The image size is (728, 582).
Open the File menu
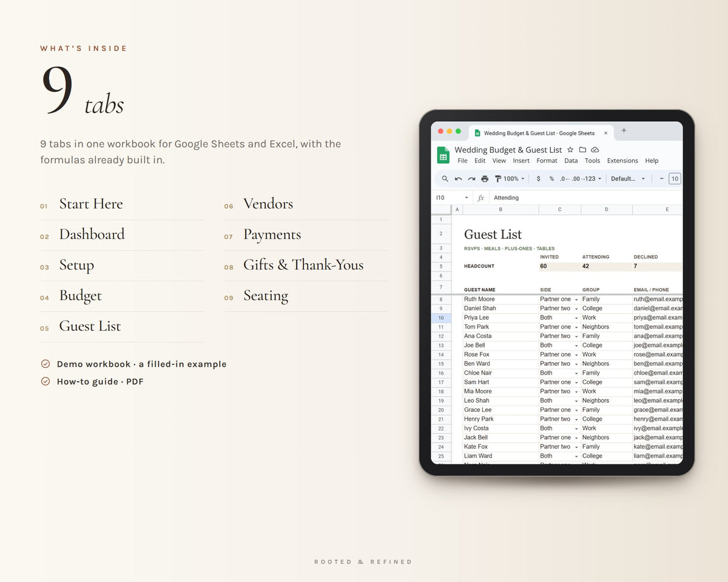(x=462, y=161)
